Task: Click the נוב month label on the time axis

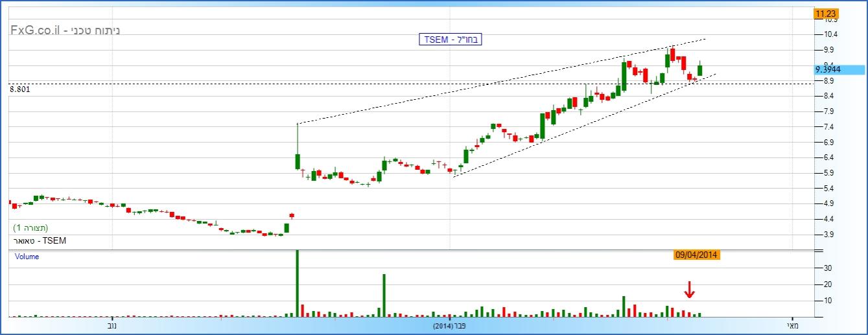Action: point(112,325)
